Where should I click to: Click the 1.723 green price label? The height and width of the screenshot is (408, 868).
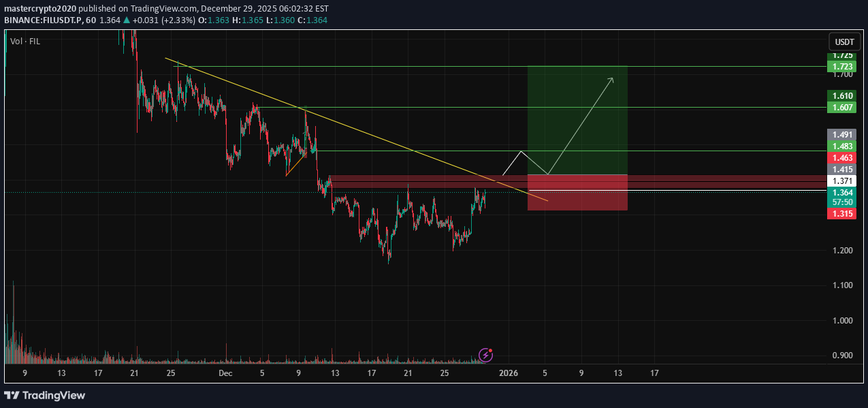pyautogui.click(x=841, y=66)
